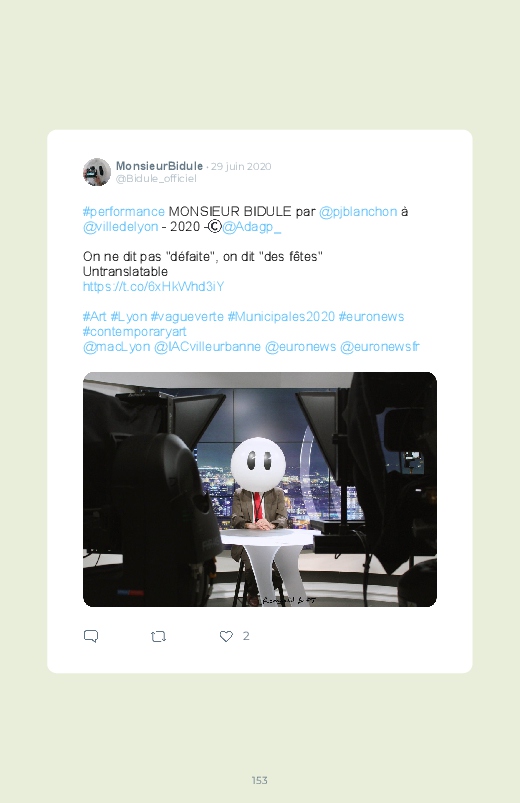
Task: Open the #Municipales2020 hashtag
Action: 281,316
